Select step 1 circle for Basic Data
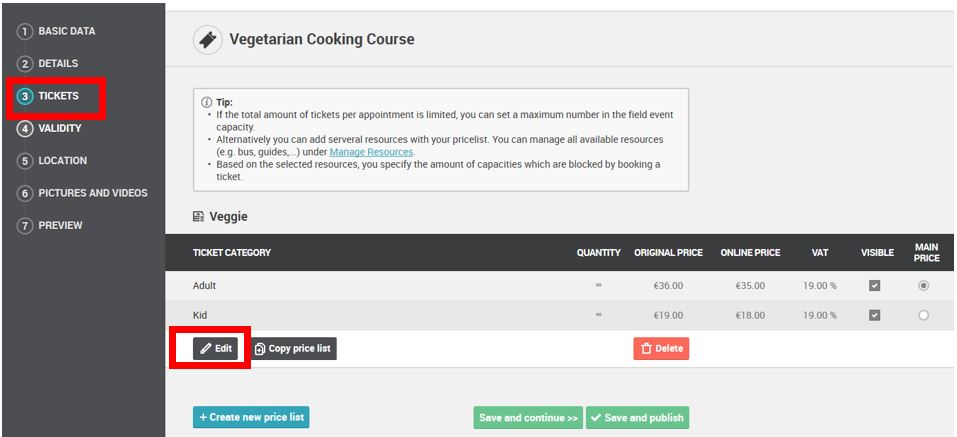957x437 pixels. click(x=24, y=31)
